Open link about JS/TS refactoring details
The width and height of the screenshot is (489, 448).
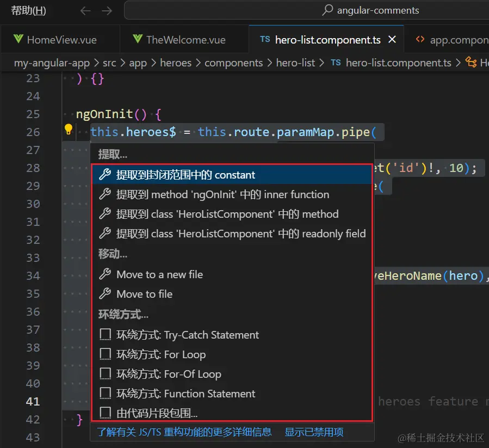click(x=184, y=432)
